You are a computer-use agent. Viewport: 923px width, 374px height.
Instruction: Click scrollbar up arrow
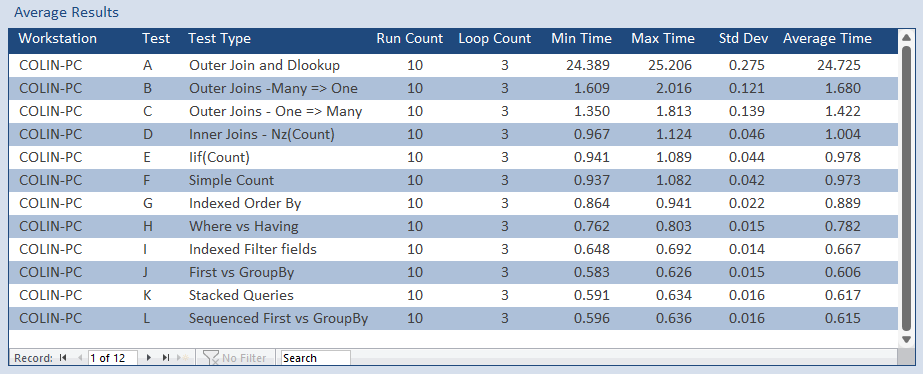point(907,38)
